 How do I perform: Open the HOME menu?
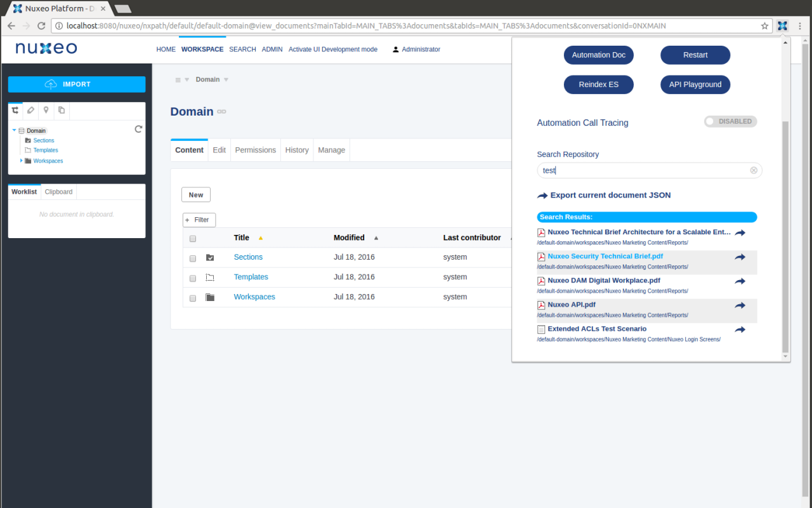click(x=166, y=50)
